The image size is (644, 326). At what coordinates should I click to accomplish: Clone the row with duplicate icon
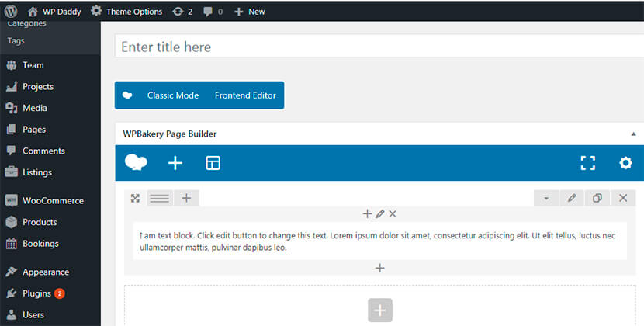[597, 198]
